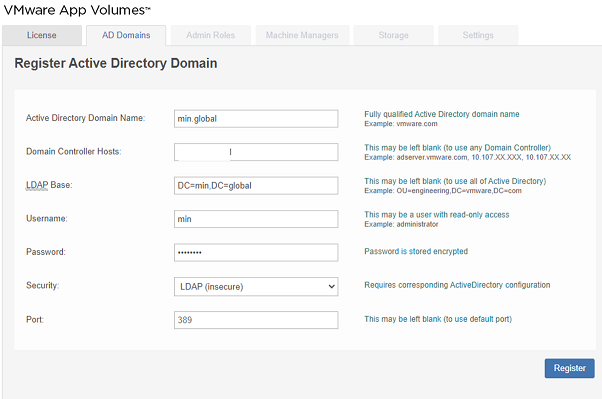Click the 'Example: OU=engineering,DC=vmware,DC=com' hint

[443, 191]
